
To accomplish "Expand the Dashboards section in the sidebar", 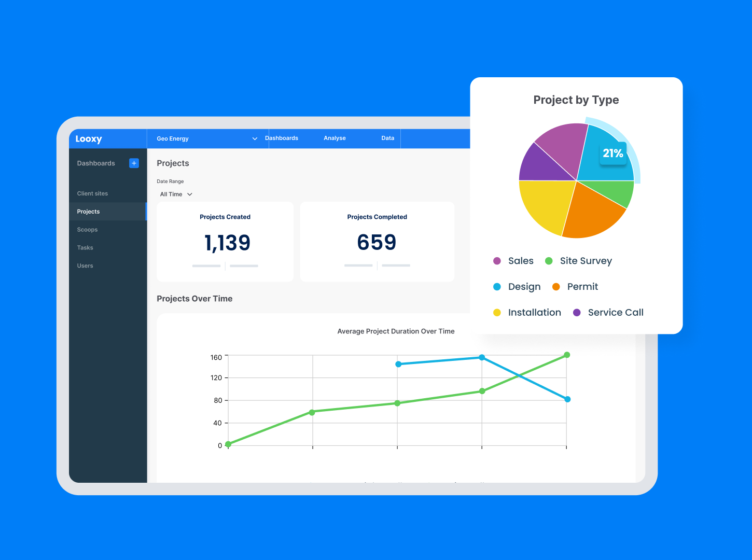I will click(x=96, y=163).
